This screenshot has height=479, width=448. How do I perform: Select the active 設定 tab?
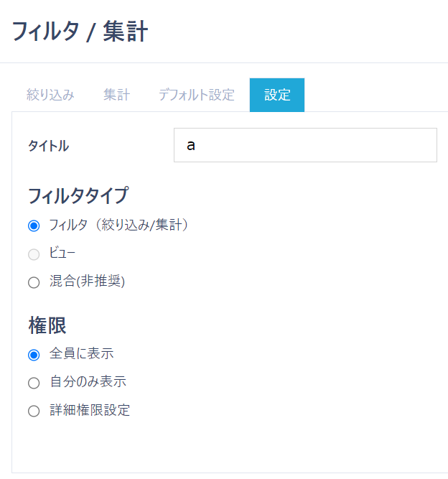[x=277, y=95]
